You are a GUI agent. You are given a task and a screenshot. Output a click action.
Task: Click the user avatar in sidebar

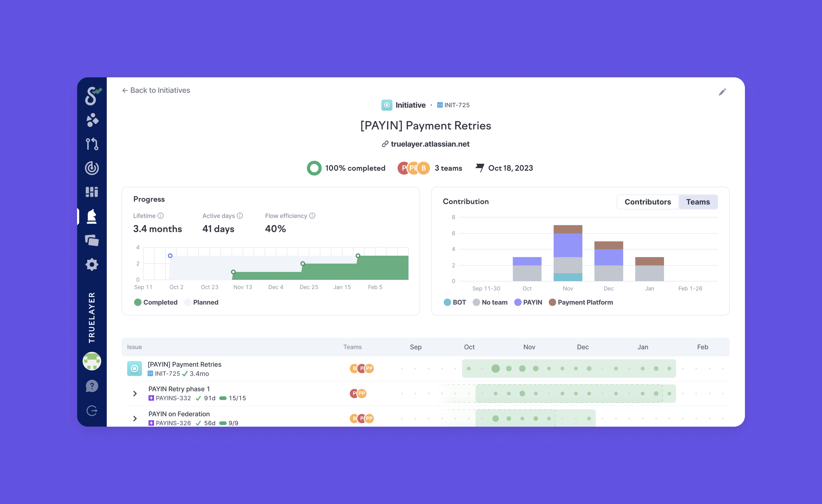tap(92, 361)
